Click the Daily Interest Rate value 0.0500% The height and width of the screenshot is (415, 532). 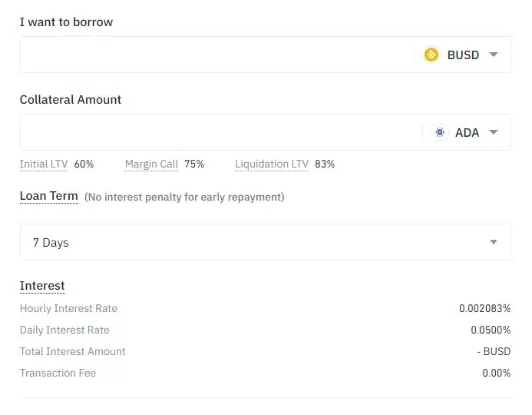pyautogui.click(x=491, y=330)
